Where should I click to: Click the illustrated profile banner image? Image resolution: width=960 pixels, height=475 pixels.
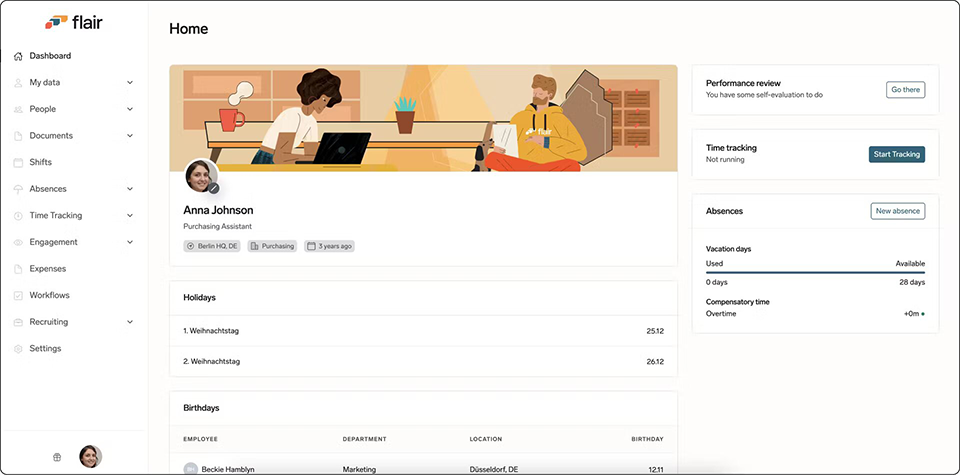pos(424,118)
